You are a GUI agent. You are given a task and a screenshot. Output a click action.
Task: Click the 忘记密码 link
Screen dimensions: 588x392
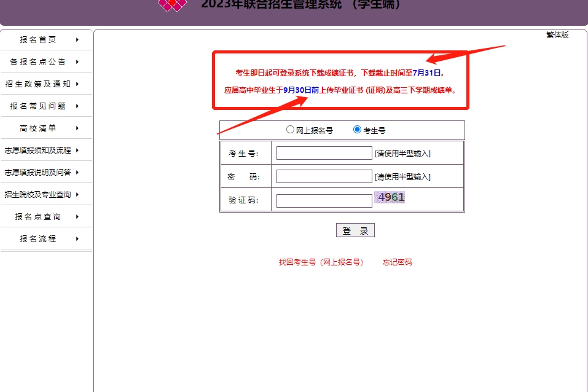398,262
